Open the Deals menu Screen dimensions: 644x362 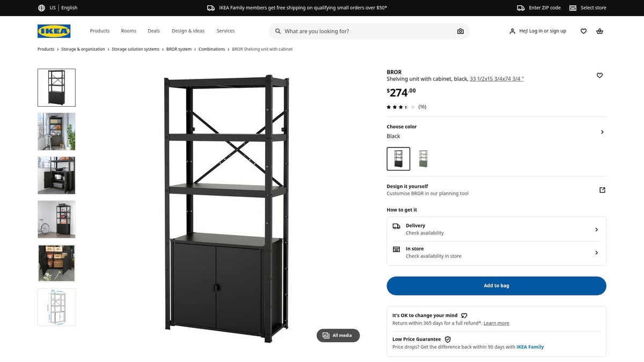point(153,31)
